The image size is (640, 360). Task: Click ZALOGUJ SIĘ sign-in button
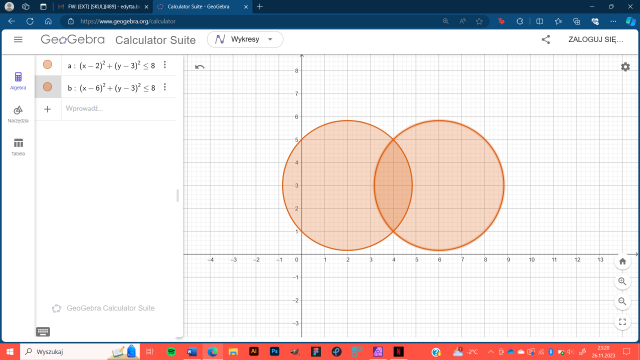pos(596,40)
